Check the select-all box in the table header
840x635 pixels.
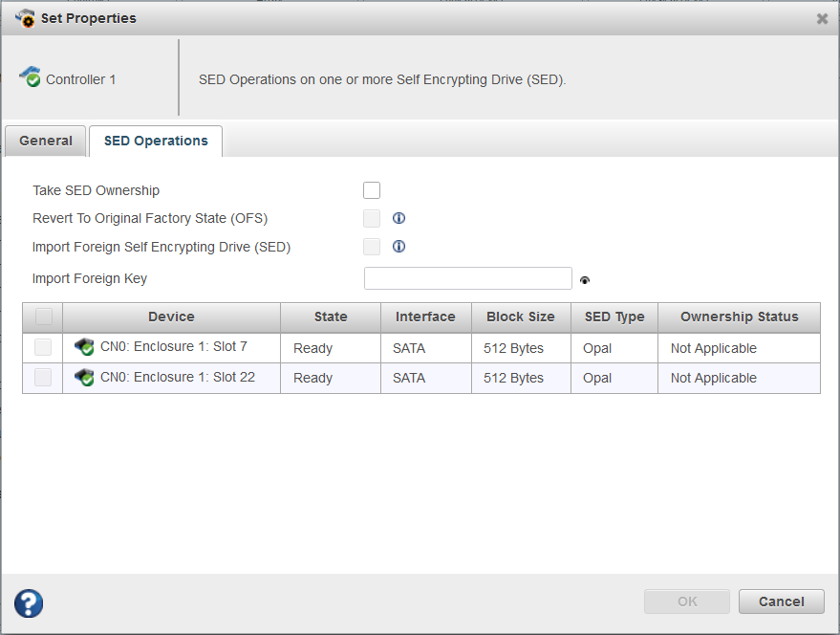pyautogui.click(x=42, y=317)
